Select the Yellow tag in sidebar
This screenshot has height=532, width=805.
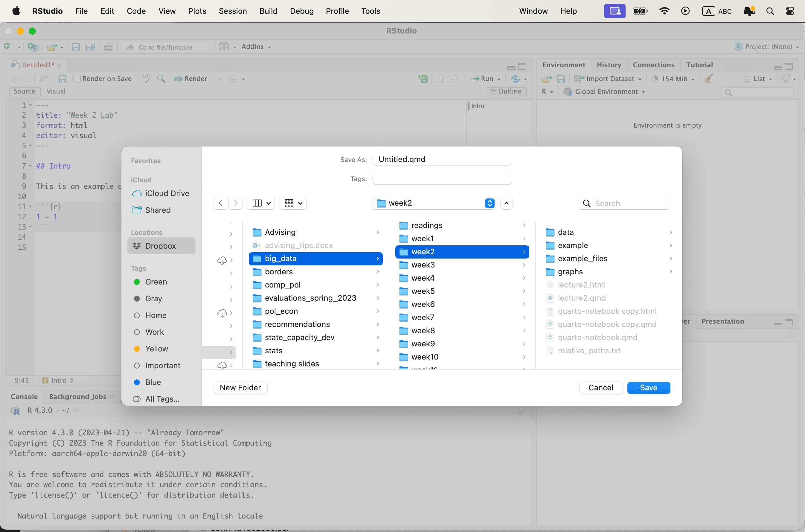click(156, 348)
